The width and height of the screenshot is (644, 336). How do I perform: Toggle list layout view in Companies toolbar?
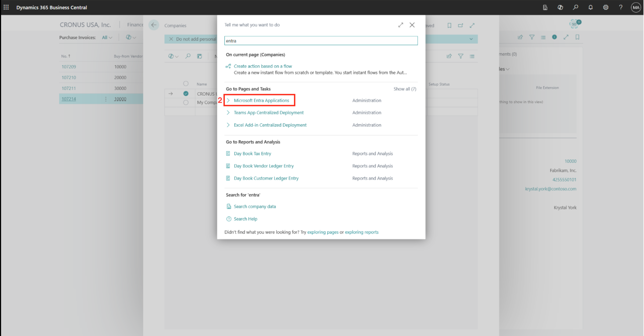(x=472, y=56)
